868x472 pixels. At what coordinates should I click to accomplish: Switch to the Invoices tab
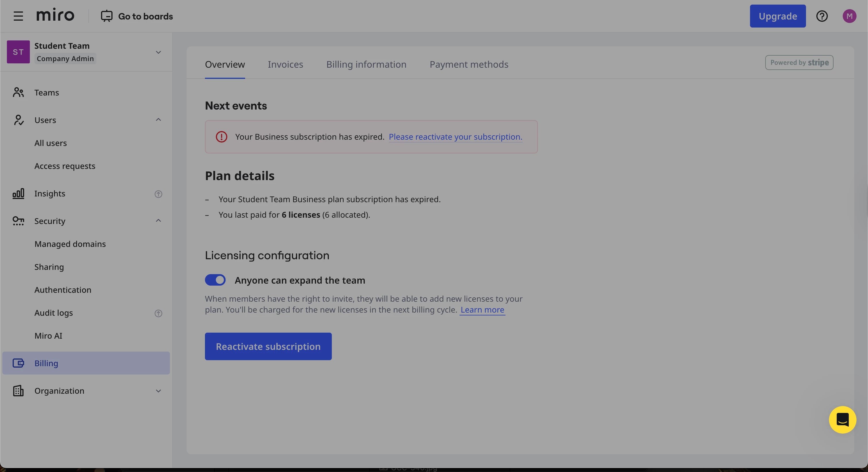(x=285, y=64)
